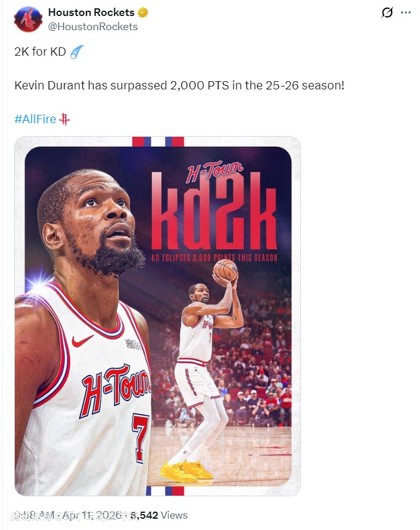Open the three-dot more options menu

pos(406,13)
